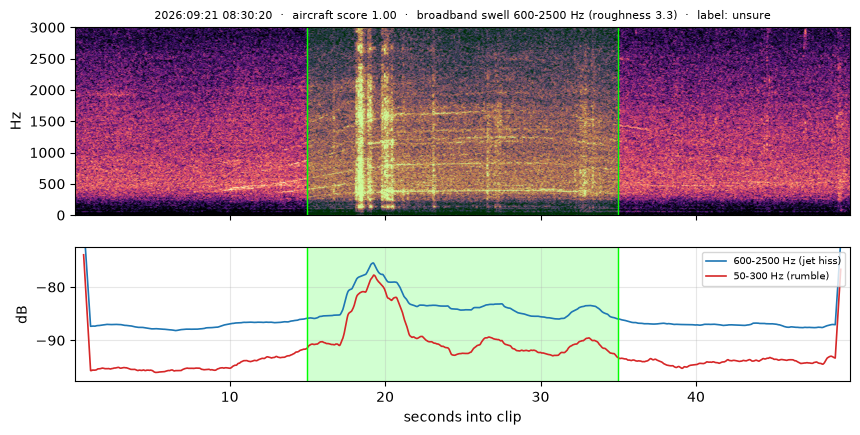
Task: Click the x-axis tick label 10
Action: pyautogui.click(x=230, y=396)
